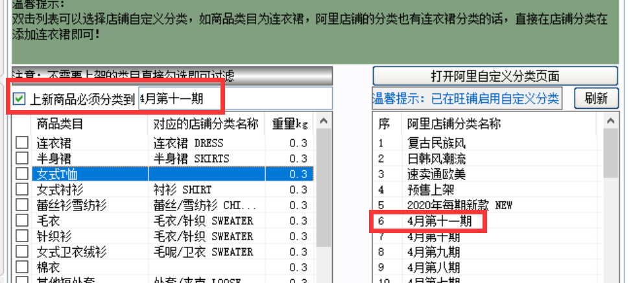Click the 刷新 refresh button

point(596,98)
